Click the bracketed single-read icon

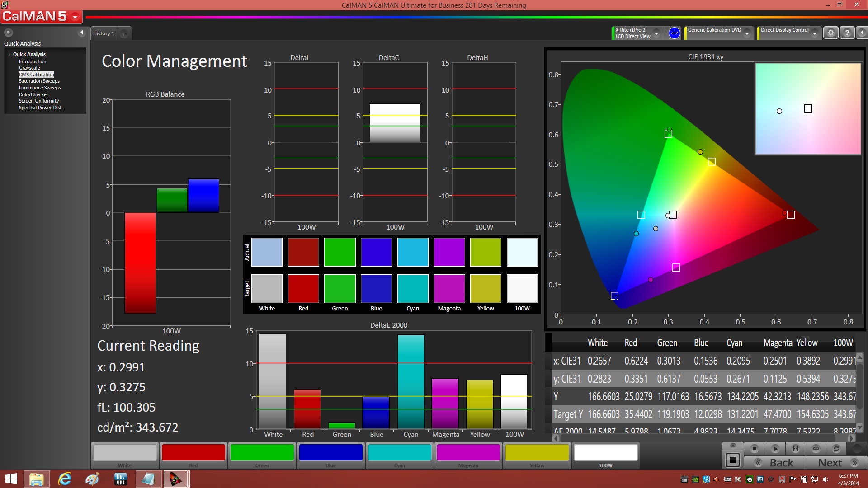(796, 449)
